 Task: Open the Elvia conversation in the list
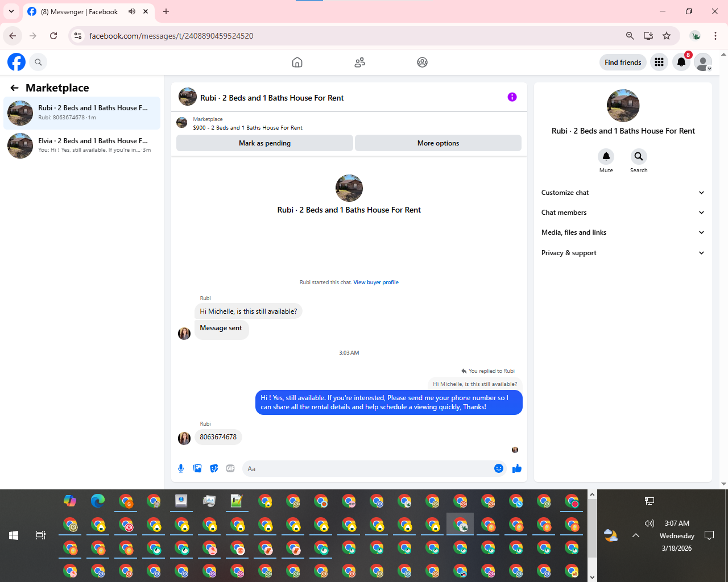coord(82,145)
